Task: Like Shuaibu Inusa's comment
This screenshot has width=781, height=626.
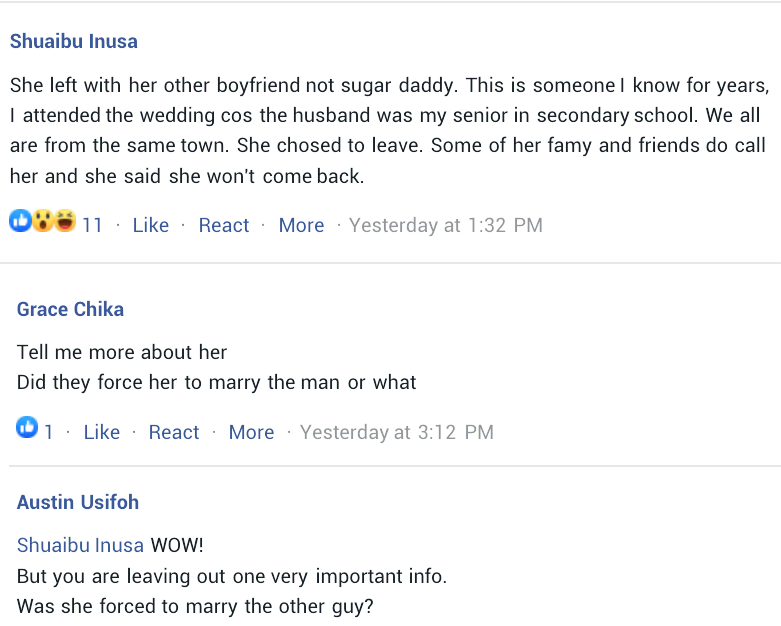Action: (150, 225)
